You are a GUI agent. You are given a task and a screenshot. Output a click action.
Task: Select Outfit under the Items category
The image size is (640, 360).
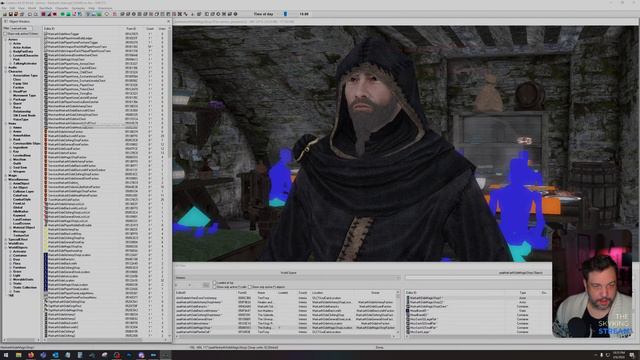(x=17, y=163)
